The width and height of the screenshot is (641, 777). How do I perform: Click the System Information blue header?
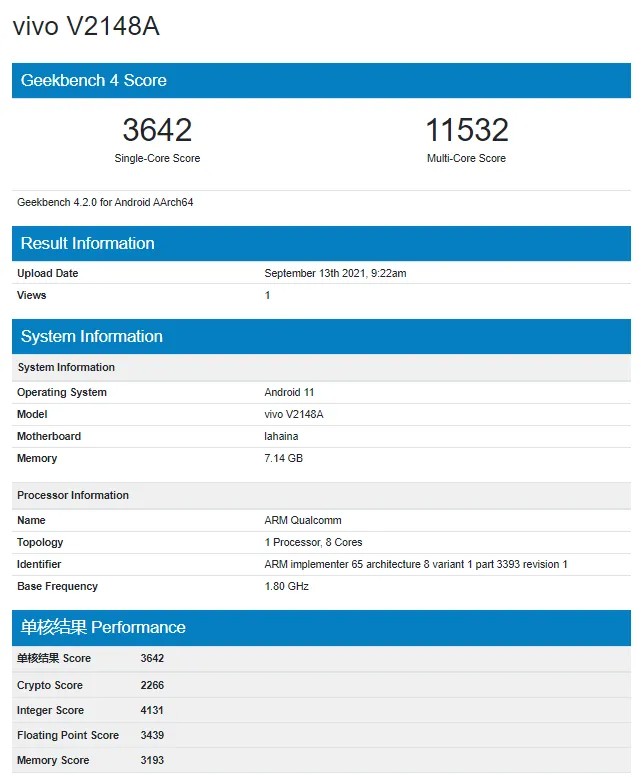tap(91, 336)
